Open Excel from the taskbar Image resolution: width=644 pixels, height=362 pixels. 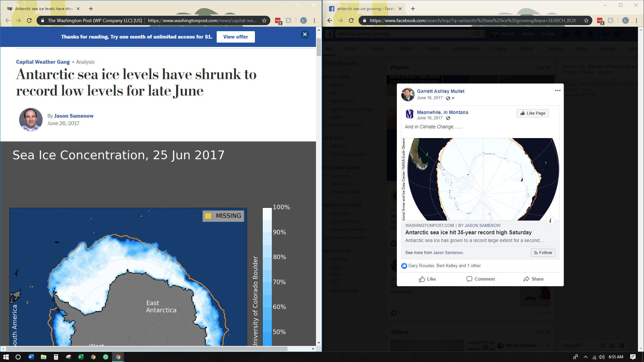point(80,357)
